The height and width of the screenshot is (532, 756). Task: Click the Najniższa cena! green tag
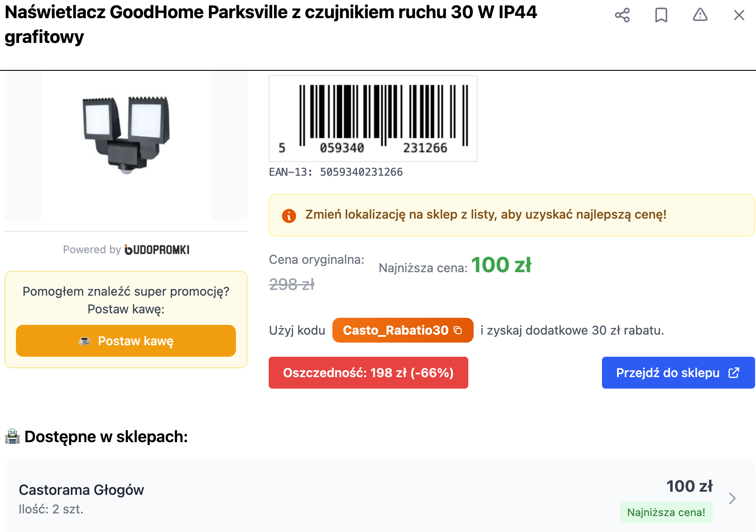click(666, 513)
